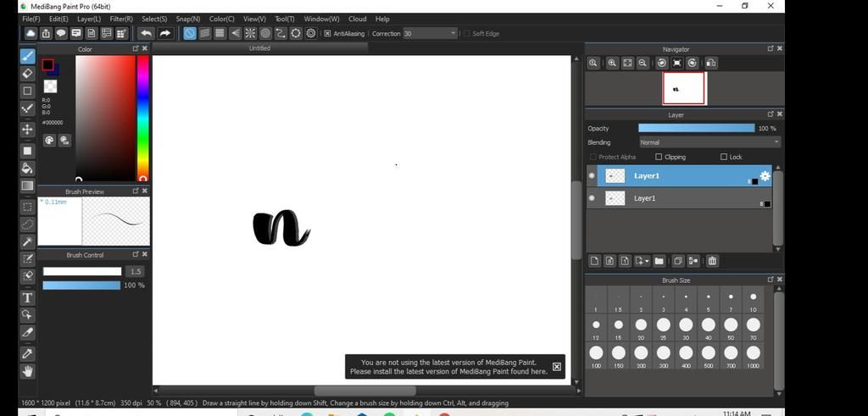Select the Eyedropper tool
868x416 pixels.
click(x=27, y=353)
